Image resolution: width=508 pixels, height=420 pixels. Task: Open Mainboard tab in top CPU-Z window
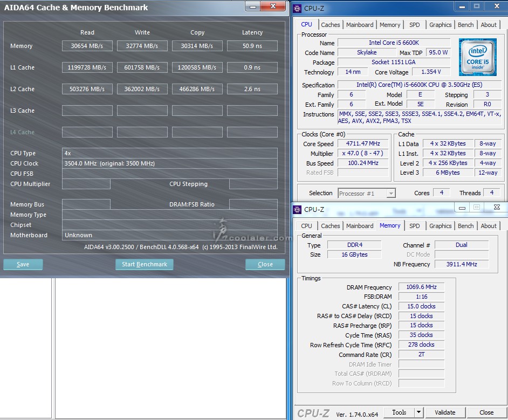[x=359, y=25]
